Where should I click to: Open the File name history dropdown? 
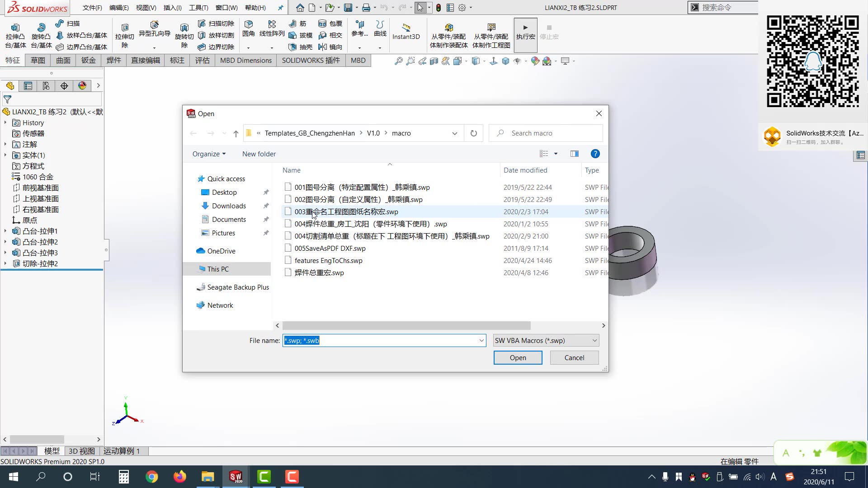[481, 341]
